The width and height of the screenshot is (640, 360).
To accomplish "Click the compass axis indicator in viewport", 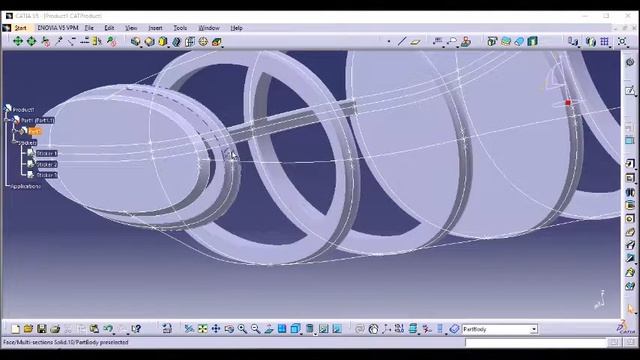I will tap(601, 300).
